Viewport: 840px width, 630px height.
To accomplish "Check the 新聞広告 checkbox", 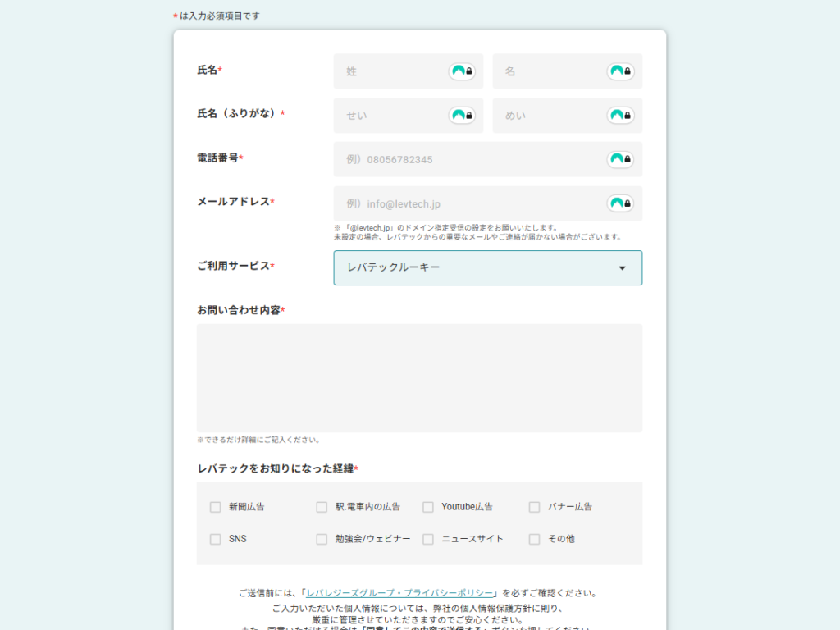I will pos(216,507).
